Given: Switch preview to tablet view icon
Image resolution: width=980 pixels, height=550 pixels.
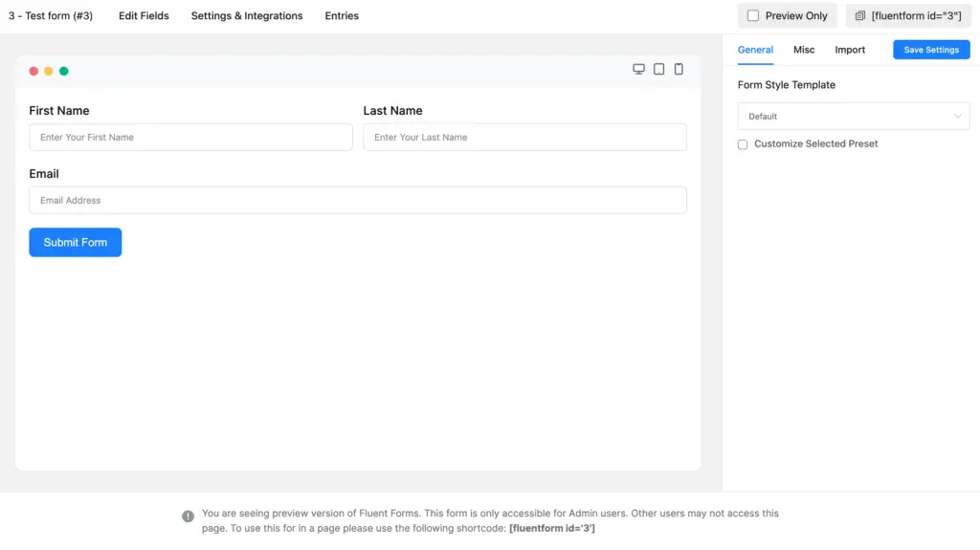Looking at the screenshot, I should pyautogui.click(x=658, y=70).
